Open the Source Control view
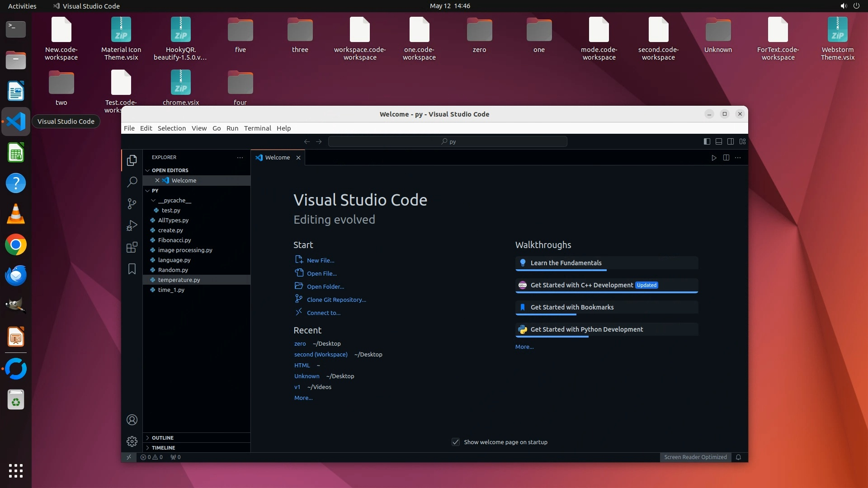 tap(132, 204)
